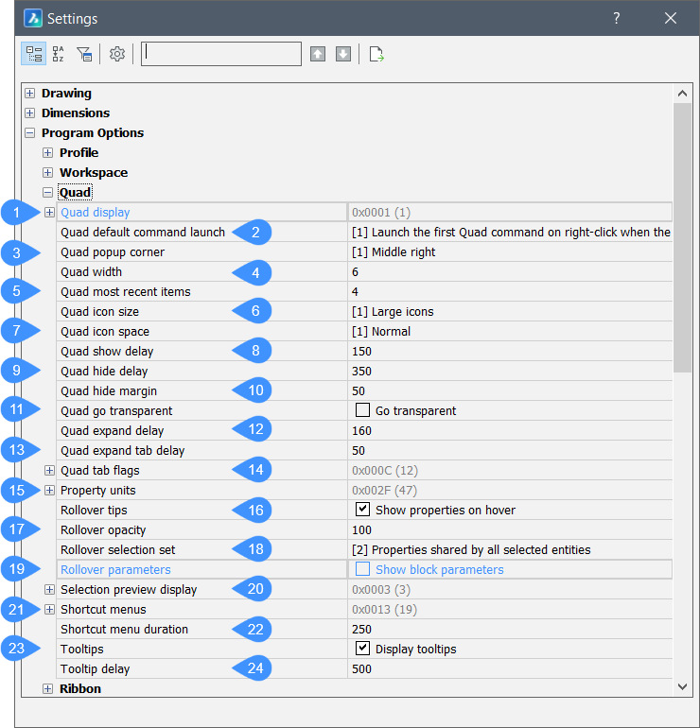The width and height of the screenshot is (700, 728).
Task: Click the export settings icon
Action: 376,54
